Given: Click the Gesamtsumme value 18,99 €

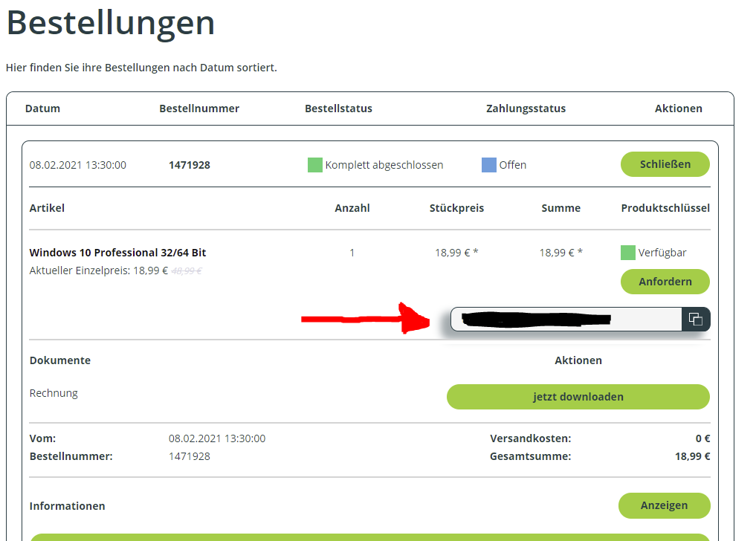Looking at the screenshot, I should click(692, 456).
